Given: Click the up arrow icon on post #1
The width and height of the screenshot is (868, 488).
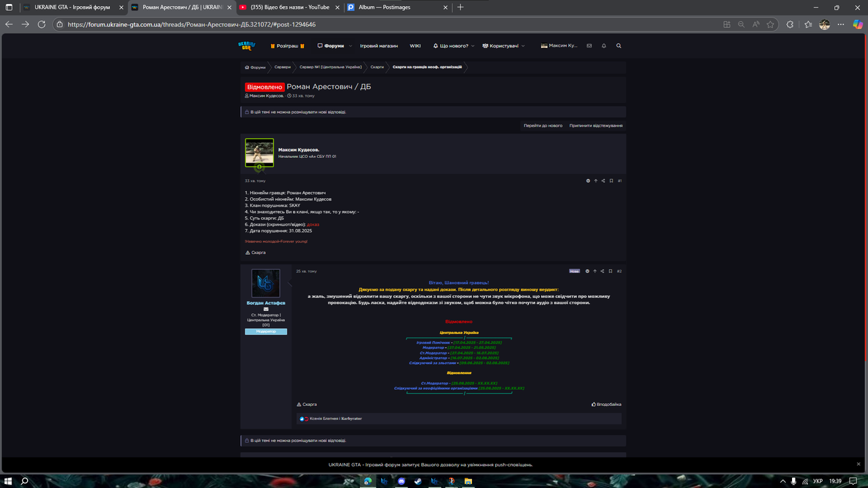Looking at the screenshot, I should (595, 181).
